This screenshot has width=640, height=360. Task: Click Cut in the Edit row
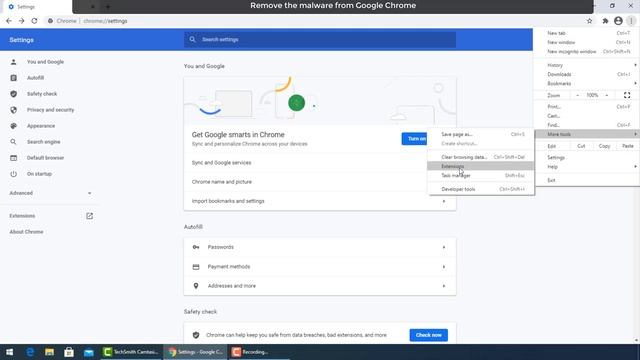coord(581,146)
